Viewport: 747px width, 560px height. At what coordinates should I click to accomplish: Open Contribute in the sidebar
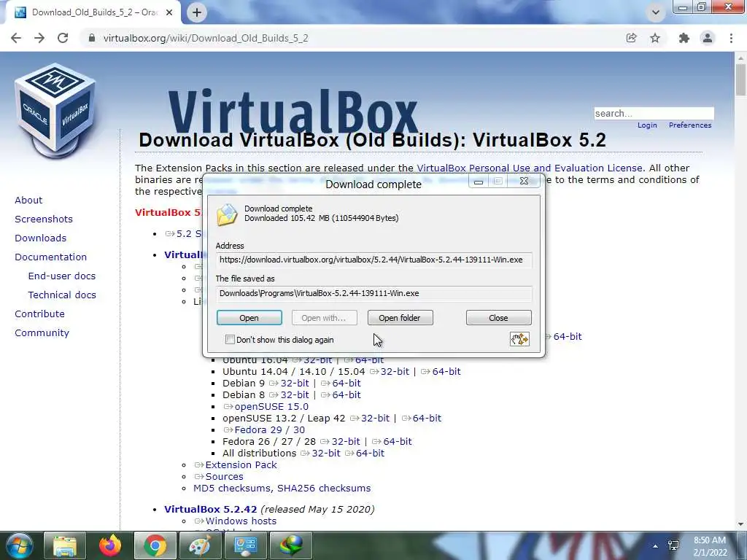click(39, 314)
